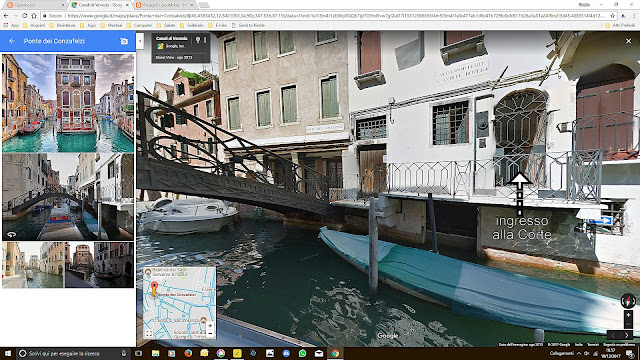Open the three-dot menu in Street View card
Screen dimensions: 640x360
[205, 40]
